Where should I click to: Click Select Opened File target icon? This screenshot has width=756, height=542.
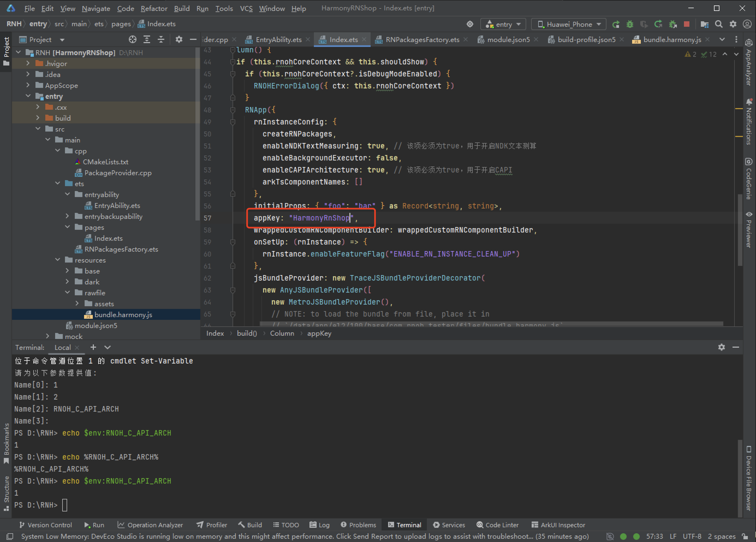[x=132, y=40]
